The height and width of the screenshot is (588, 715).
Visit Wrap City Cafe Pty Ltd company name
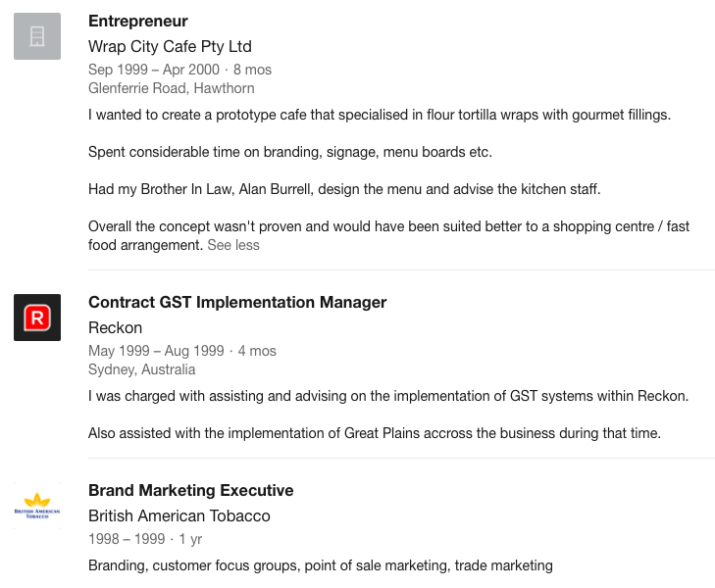coord(170,46)
